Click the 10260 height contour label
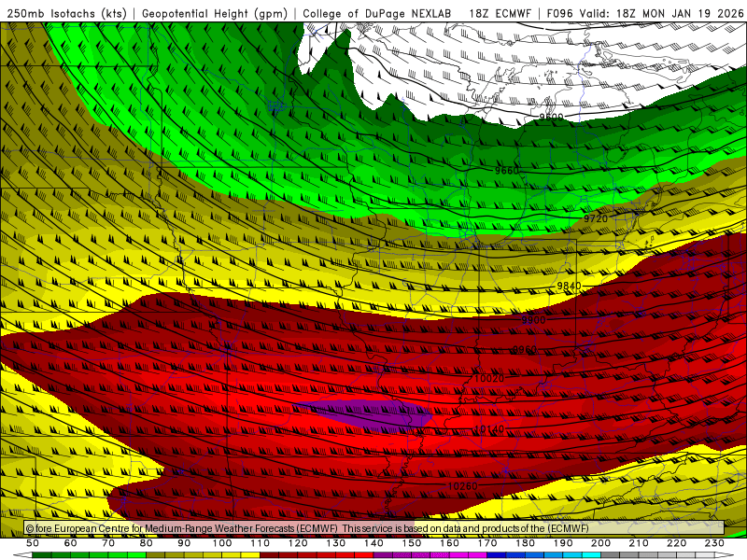The width and height of the screenshot is (747, 560). [462, 486]
